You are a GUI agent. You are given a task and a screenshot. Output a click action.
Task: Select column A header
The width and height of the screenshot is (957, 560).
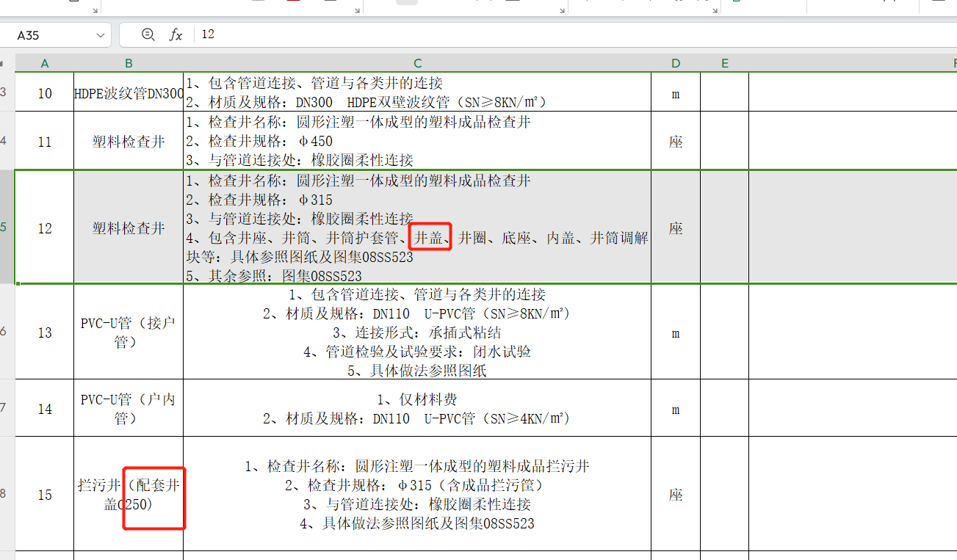[45, 64]
